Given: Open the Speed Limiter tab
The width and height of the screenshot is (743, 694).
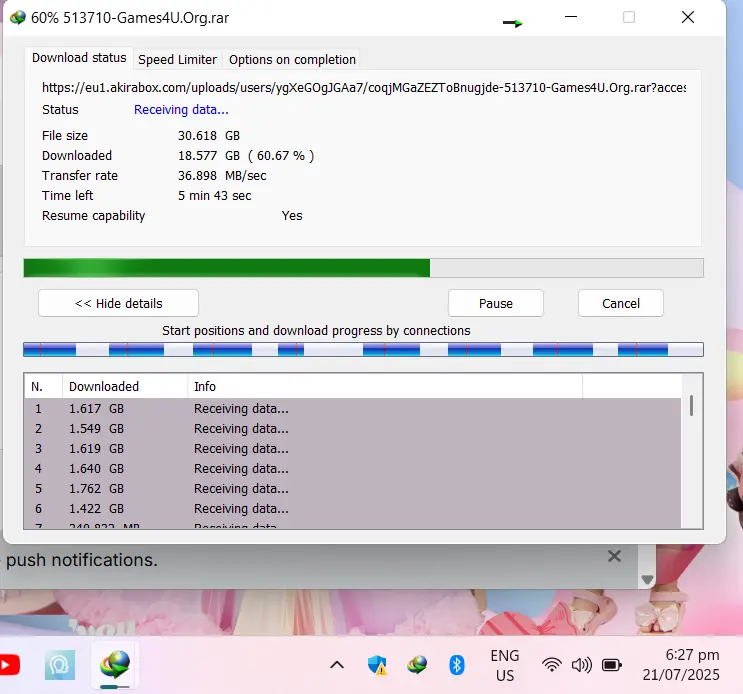Looking at the screenshot, I should (177, 60).
